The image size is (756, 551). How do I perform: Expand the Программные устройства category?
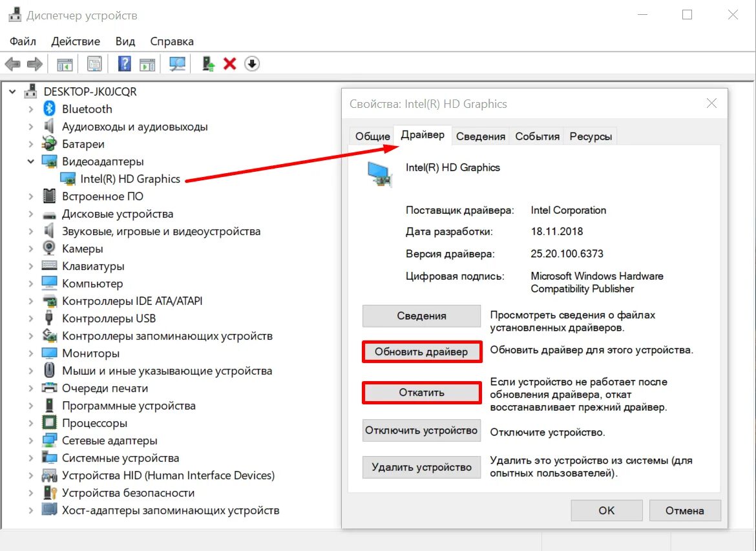[x=31, y=406]
